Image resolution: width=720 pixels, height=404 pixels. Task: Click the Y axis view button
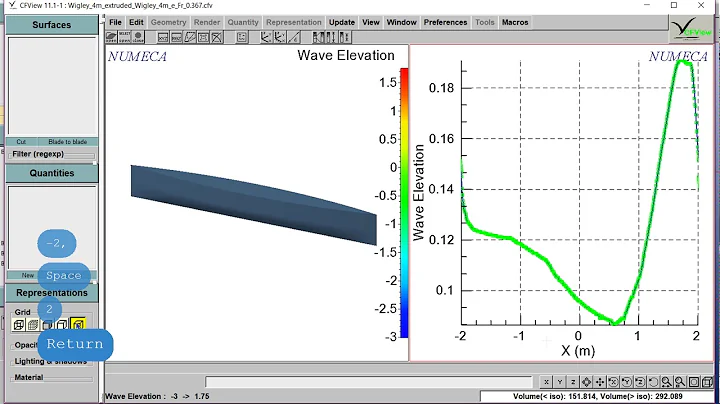(x=560, y=382)
